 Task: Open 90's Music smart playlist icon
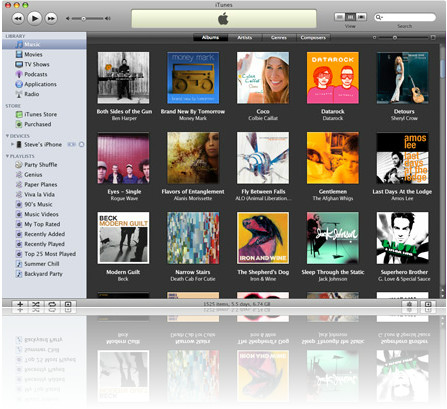click(19, 204)
